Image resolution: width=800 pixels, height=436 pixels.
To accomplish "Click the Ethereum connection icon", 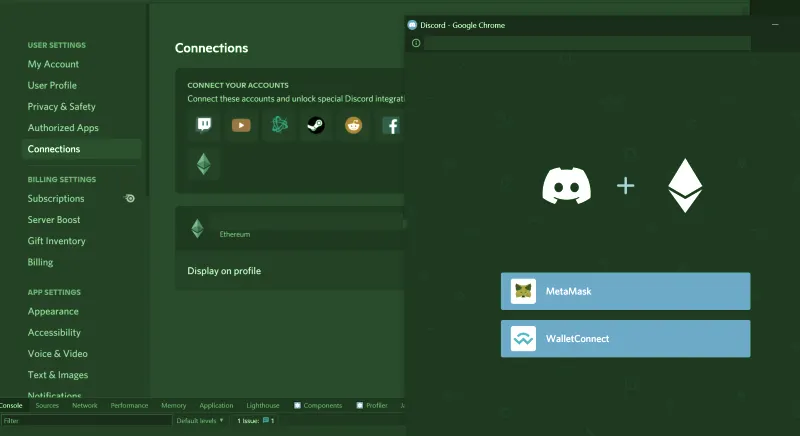I will [204, 164].
